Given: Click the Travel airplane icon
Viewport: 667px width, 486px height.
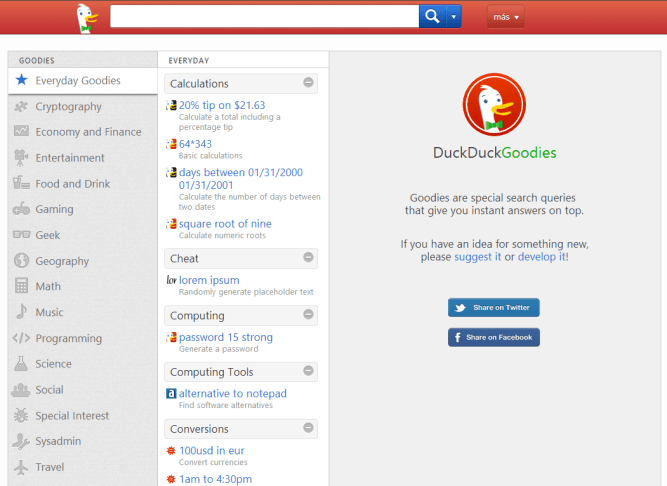Looking at the screenshot, I should coord(21,467).
